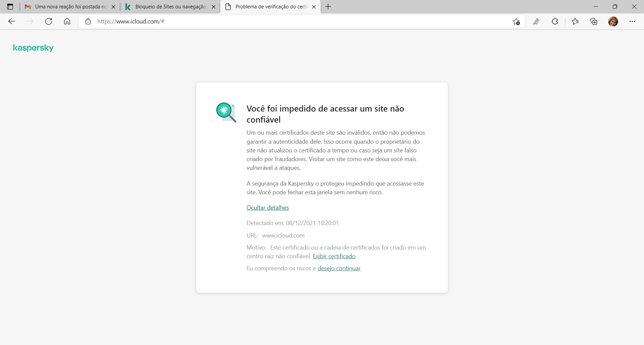Viewport: 644px width, 345px height.
Task: View site information lock icon
Action: click(x=88, y=21)
